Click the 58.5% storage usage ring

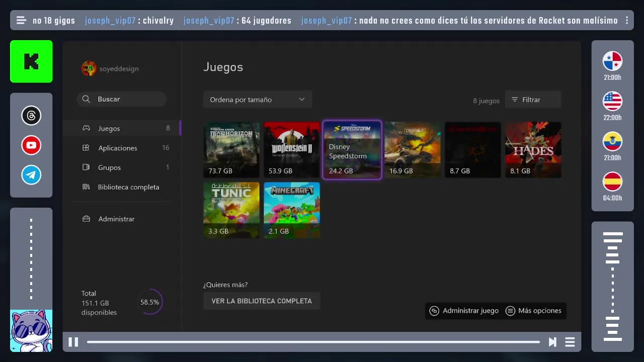pos(150,302)
